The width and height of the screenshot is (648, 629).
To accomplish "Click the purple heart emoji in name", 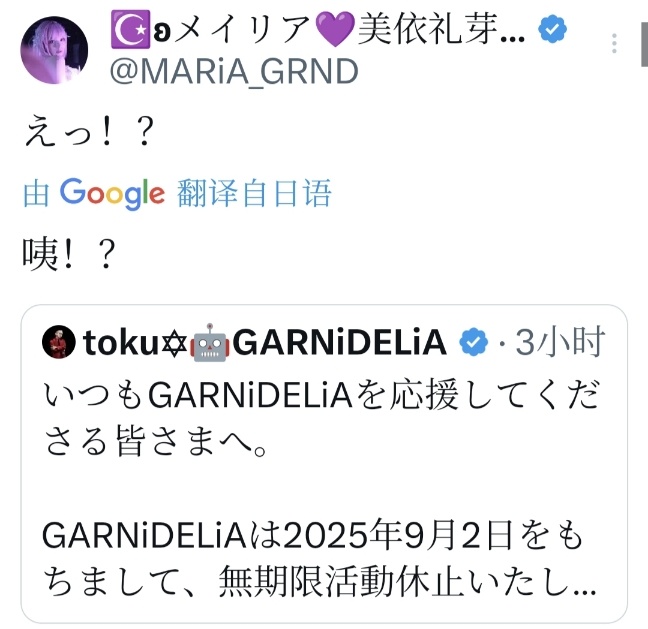I will 335,30.
